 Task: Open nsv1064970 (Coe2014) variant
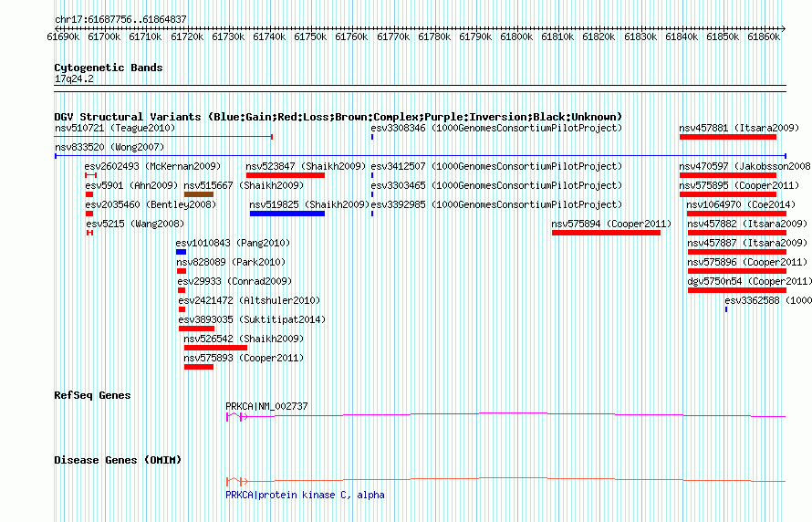[x=741, y=204]
